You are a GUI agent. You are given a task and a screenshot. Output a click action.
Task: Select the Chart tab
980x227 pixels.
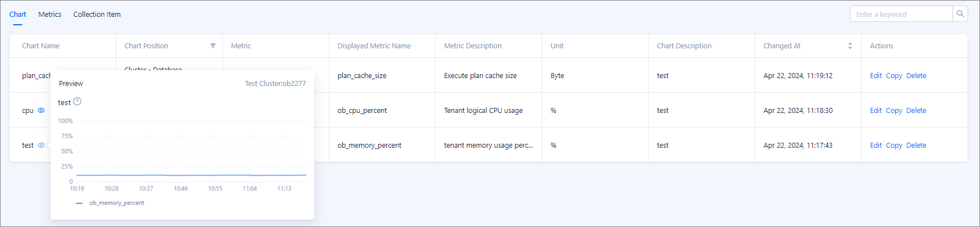point(17,15)
